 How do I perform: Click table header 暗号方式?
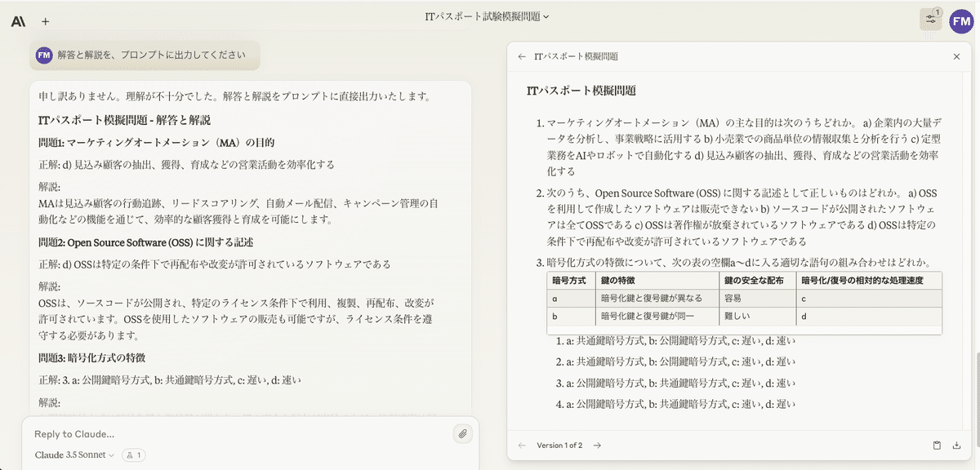click(569, 281)
